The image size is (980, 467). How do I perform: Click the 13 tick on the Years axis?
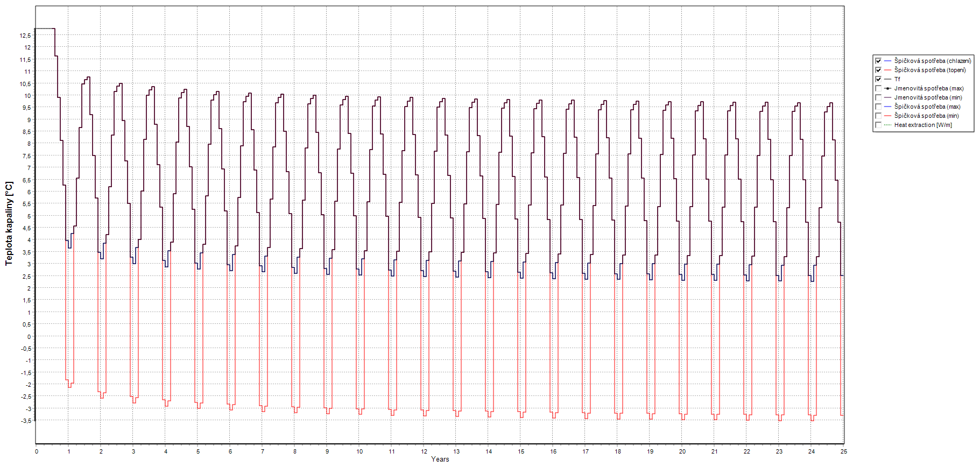pos(456,451)
